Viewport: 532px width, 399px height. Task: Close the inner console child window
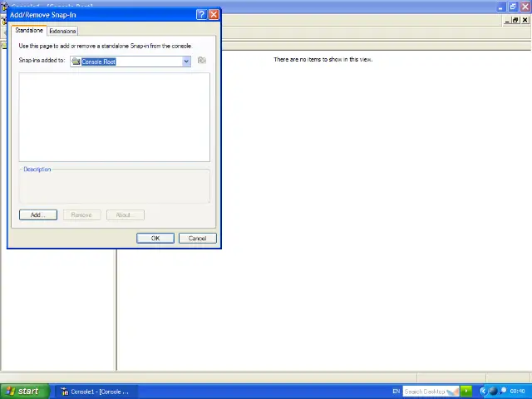pyautogui.click(x=525, y=20)
